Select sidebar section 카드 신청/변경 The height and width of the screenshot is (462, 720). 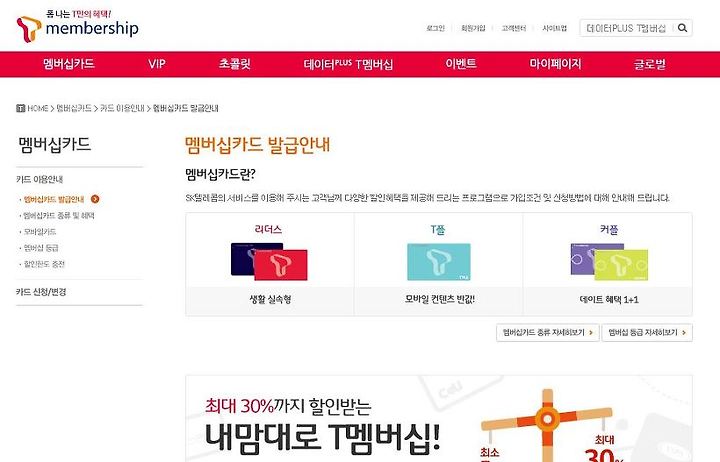41,292
